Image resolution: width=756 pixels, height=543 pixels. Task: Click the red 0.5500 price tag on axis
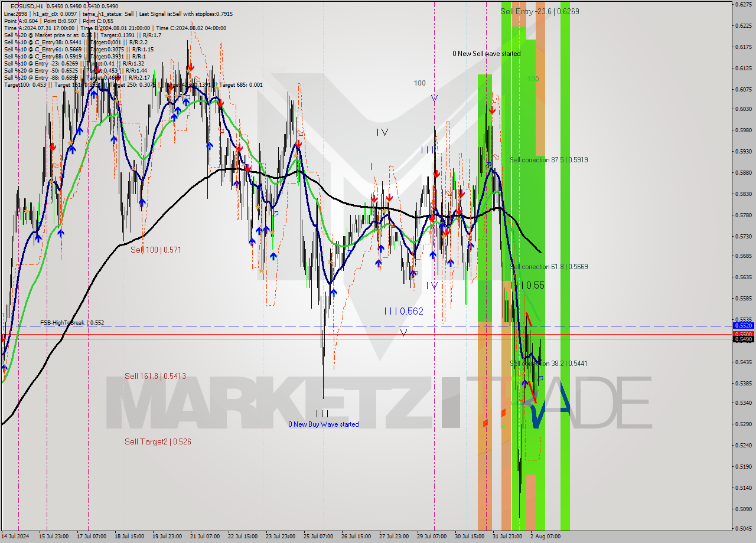[742, 334]
